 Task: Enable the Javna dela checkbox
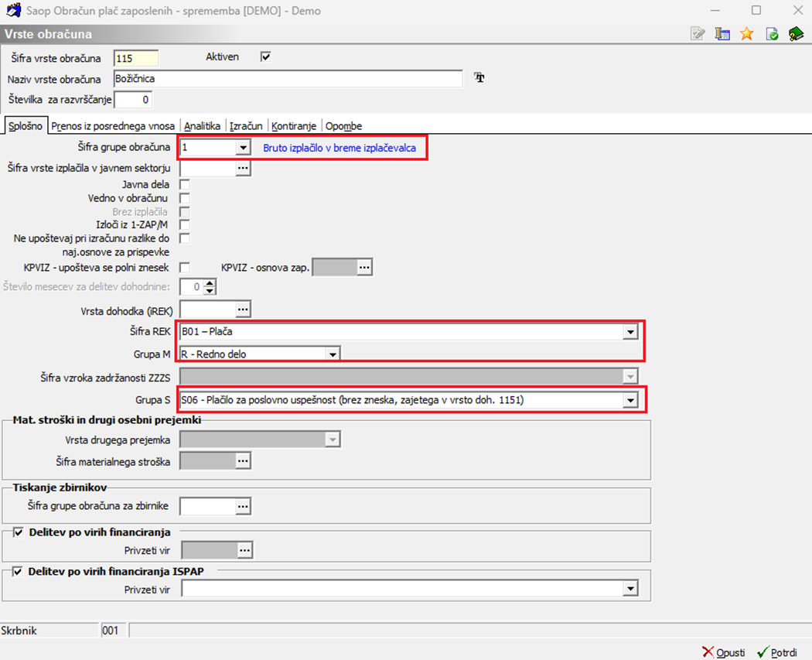184,184
